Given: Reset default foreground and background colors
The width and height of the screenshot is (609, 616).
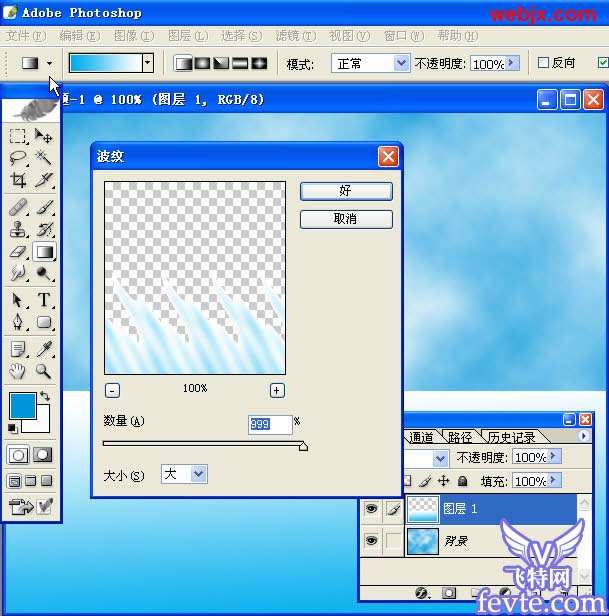Looking at the screenshot, I should [x=13, y=428].
